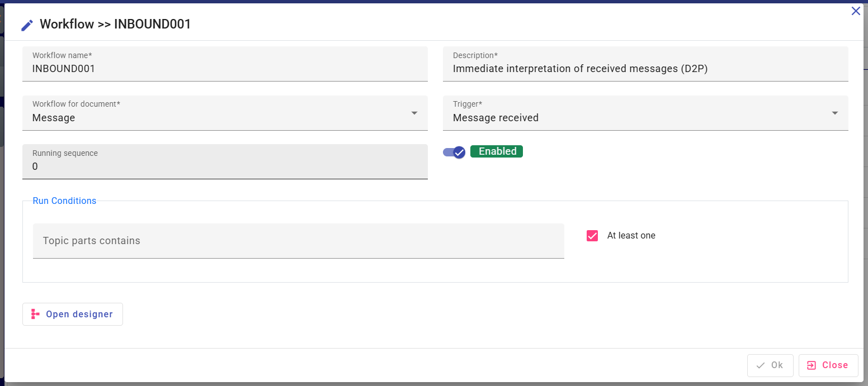Select the Running sequence field
The width and height of the screenshot is (868, 386).
pyautogui.click(x=225, y=166)
